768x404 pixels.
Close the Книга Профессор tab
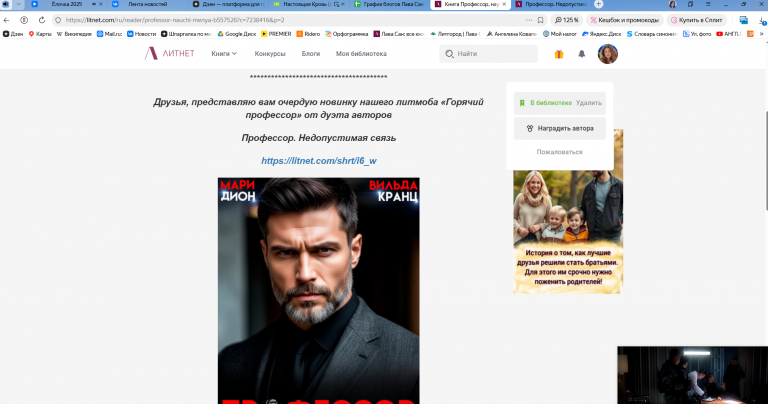click(504, 4)
